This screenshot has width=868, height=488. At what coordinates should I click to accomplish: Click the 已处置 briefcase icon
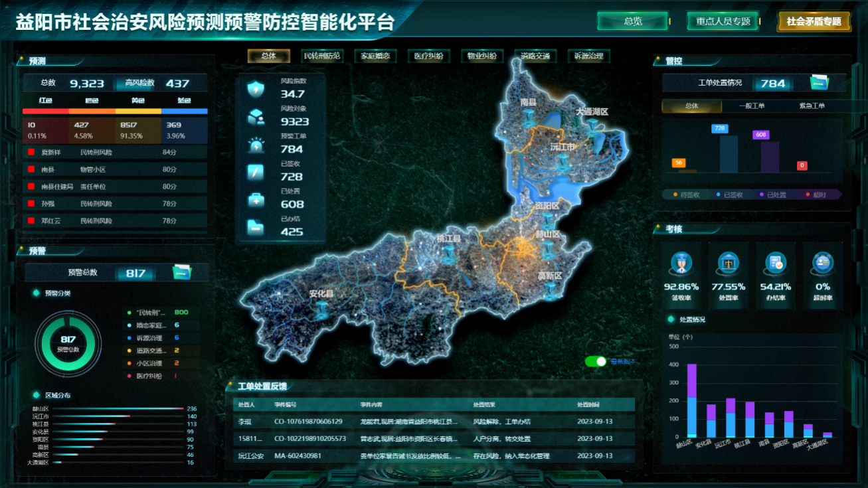pyautogui.click(x=255, y=200)
